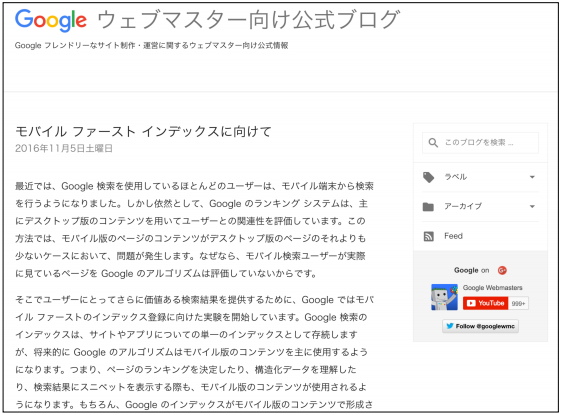Expand the ラベル dropdown arrow

pos(532,177)
